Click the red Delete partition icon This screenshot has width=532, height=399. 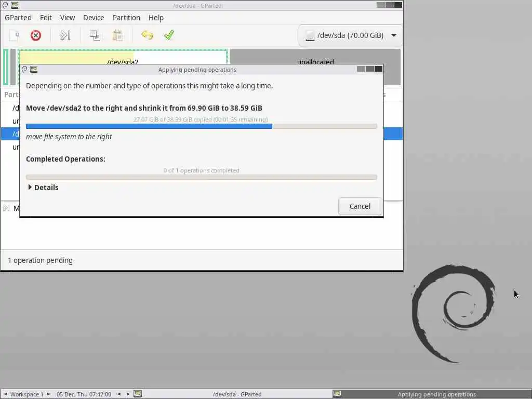(x=36, y=35)
